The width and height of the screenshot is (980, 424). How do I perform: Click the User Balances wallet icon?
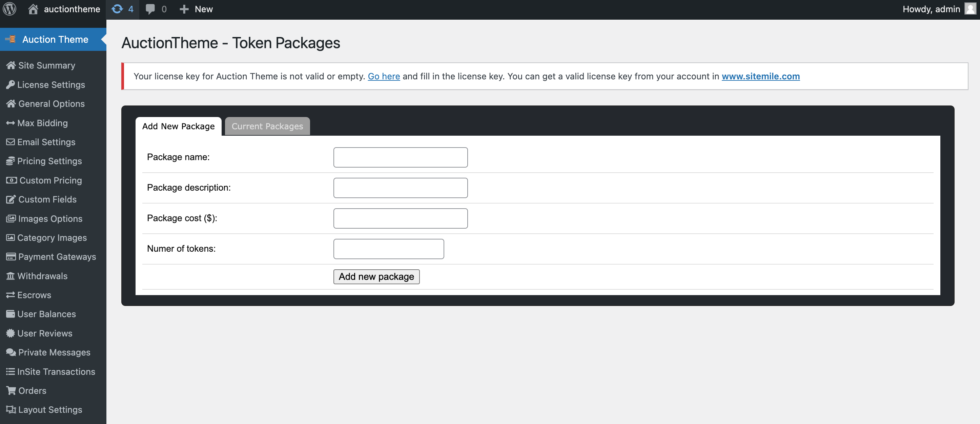[x=10, y=314]
